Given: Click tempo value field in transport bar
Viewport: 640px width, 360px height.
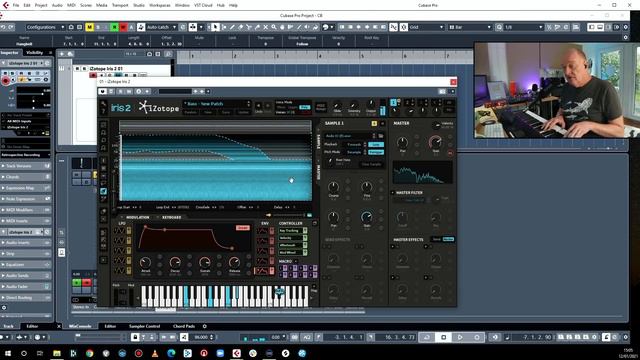Looking at the screenshot, I should 201,337.
